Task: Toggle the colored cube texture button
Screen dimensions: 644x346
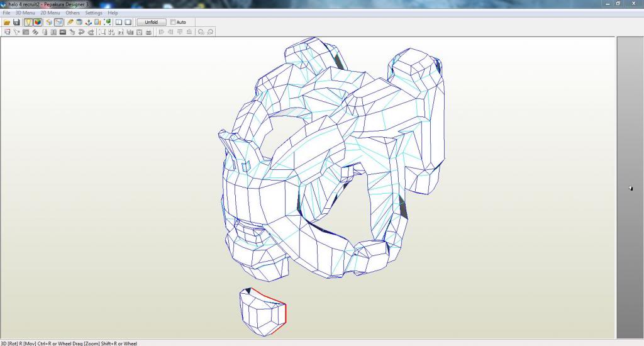Action: tap(37, 22)
